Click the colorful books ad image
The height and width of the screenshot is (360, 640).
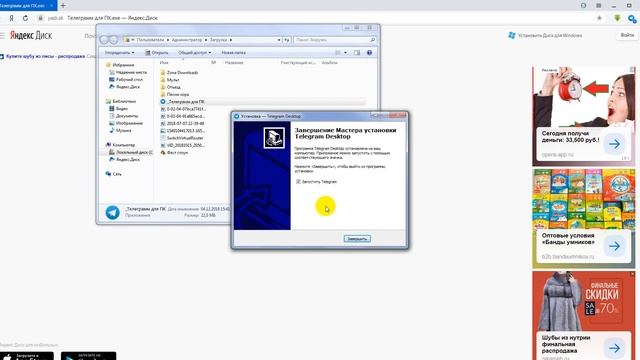[x=584, y=199]
